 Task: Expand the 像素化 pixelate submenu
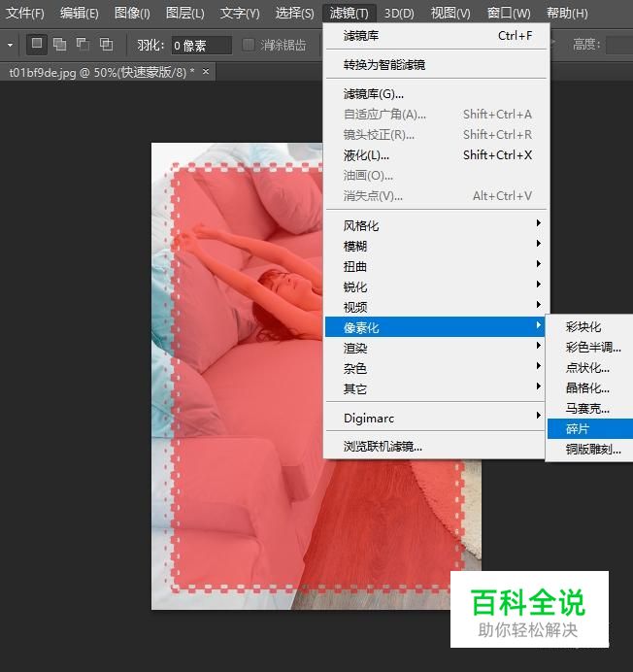coord(435,327)
